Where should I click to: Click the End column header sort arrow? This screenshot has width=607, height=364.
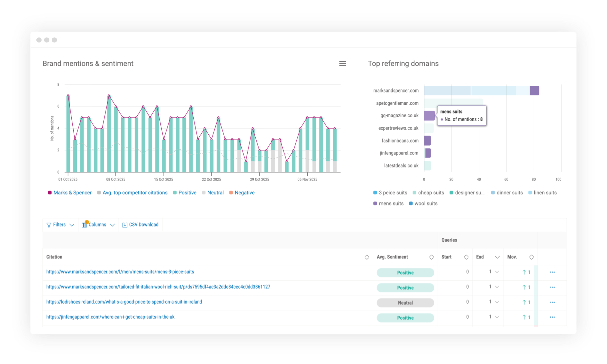pos(497,257)
